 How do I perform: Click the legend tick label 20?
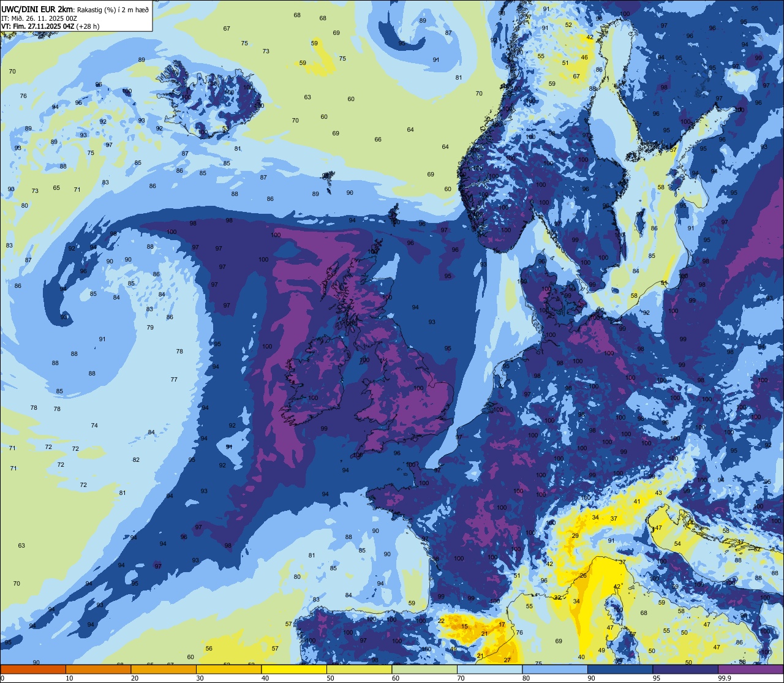click(135, 678)
